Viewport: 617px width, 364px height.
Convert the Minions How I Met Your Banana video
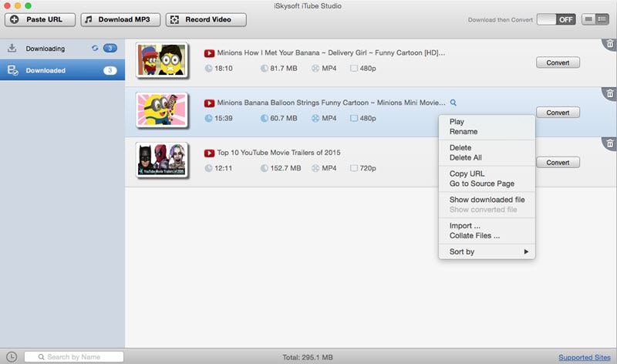[558, 62]
